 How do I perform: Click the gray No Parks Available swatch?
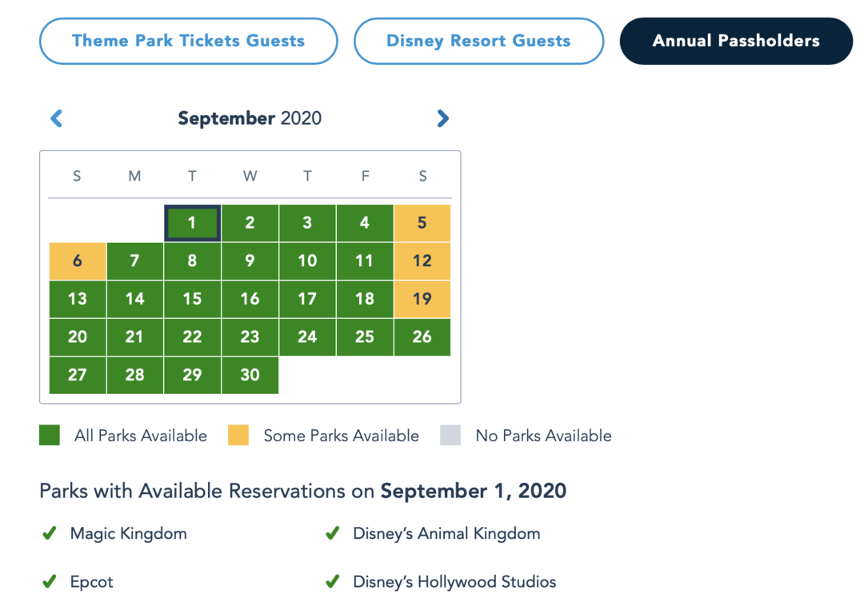[x=450, y=436]
